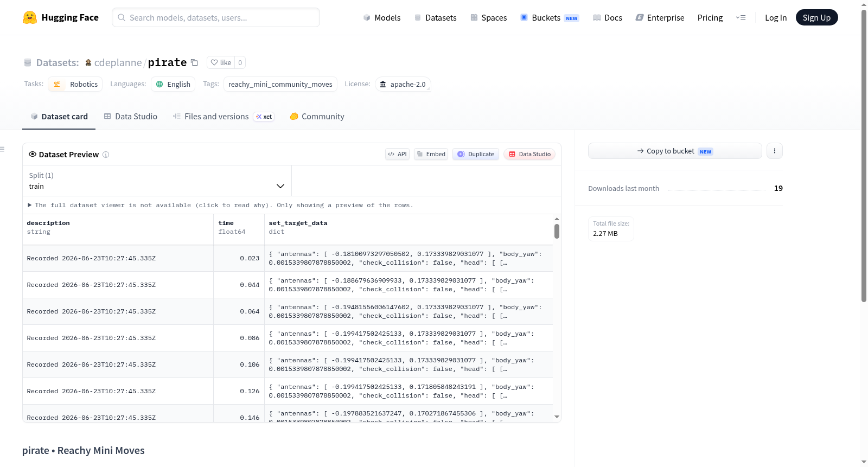868x467 pixels.
Task: Click the Robotics task tag
Action: tap(75, 84)
